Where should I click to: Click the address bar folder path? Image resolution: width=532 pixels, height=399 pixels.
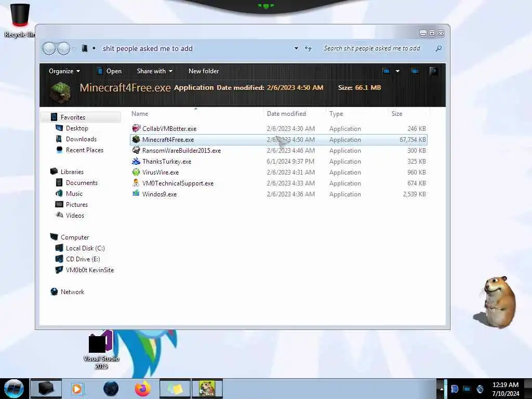pyautogui.click(x=148, y=48)
